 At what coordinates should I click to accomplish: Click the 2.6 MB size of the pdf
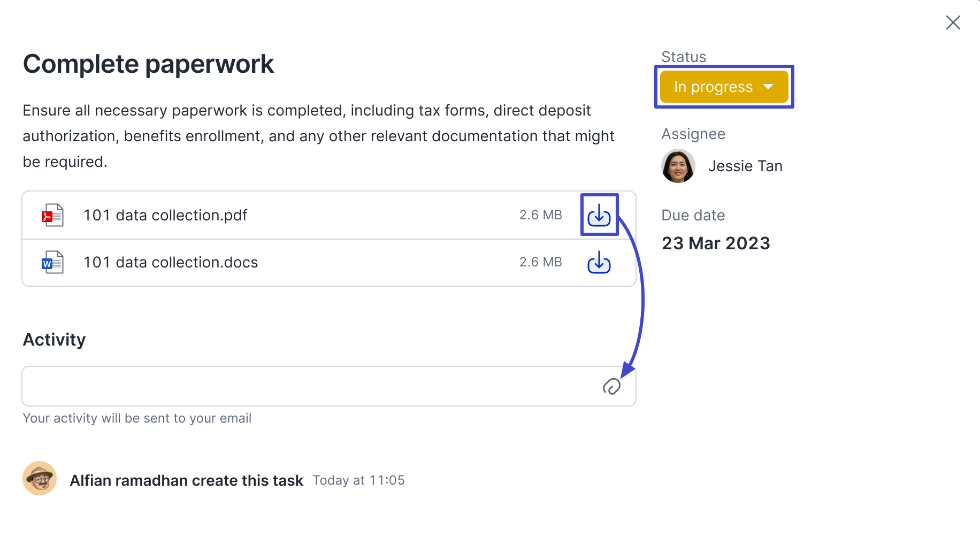point(540,215)
